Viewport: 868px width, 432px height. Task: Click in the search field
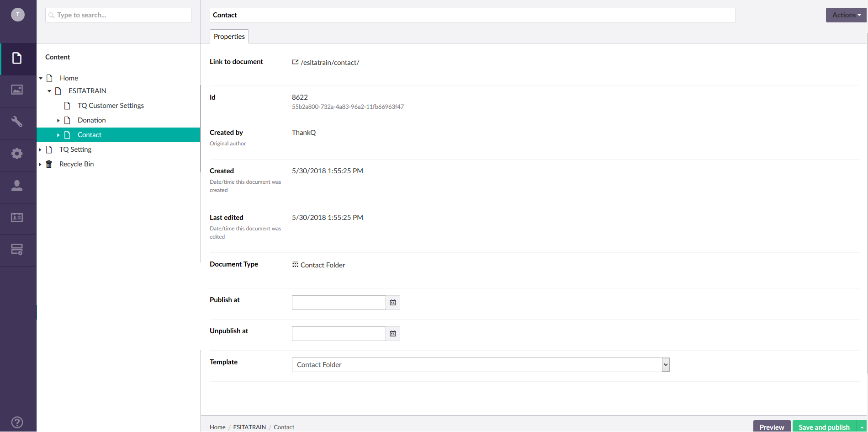pyautogui.click(x=119, y=15)
